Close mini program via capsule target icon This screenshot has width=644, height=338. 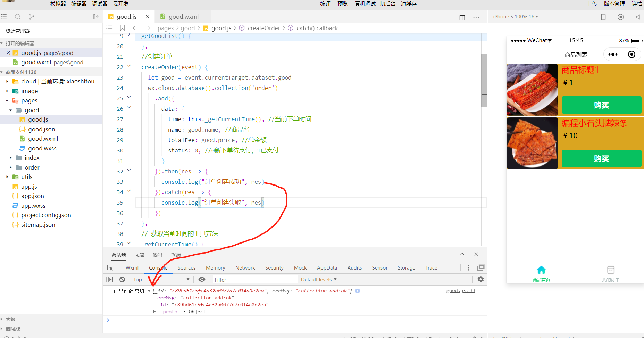pyautogui.click(x=632, y=54)
